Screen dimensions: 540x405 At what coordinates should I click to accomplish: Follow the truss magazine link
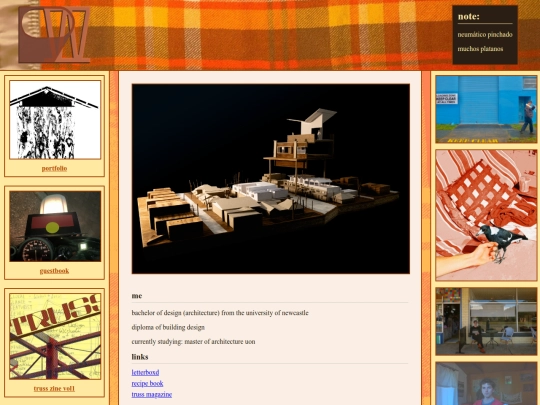point(152,394)
